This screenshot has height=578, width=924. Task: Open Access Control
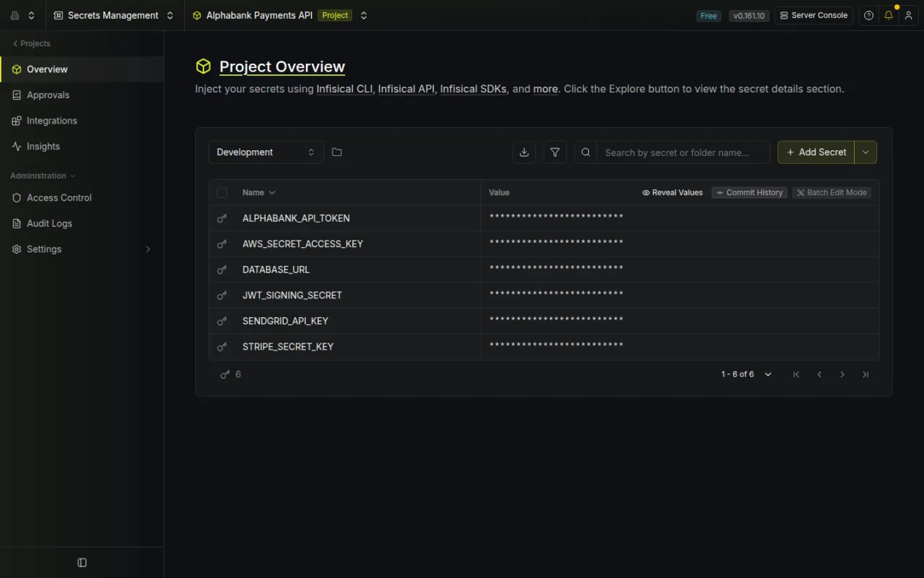82,198
